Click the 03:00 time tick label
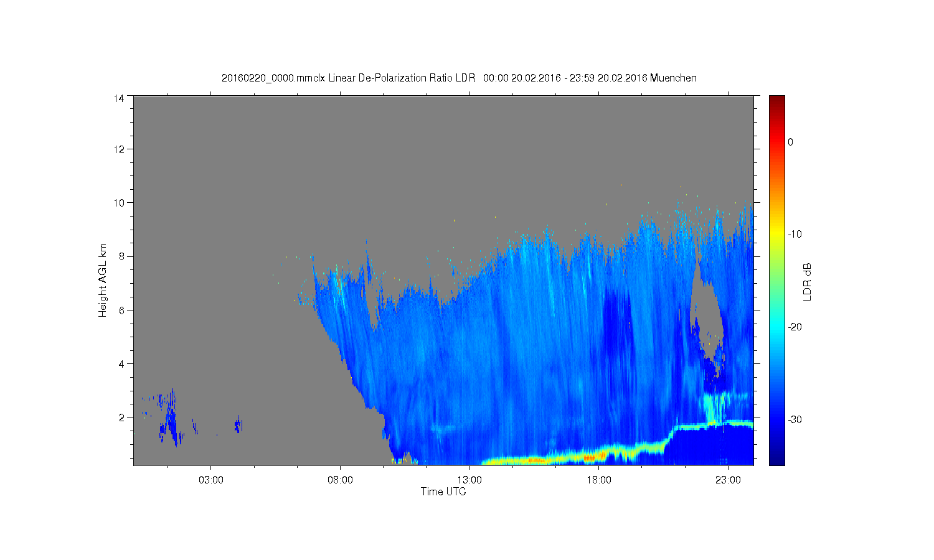934x560 pixels. pyautogui.click(x=210, y=480)
